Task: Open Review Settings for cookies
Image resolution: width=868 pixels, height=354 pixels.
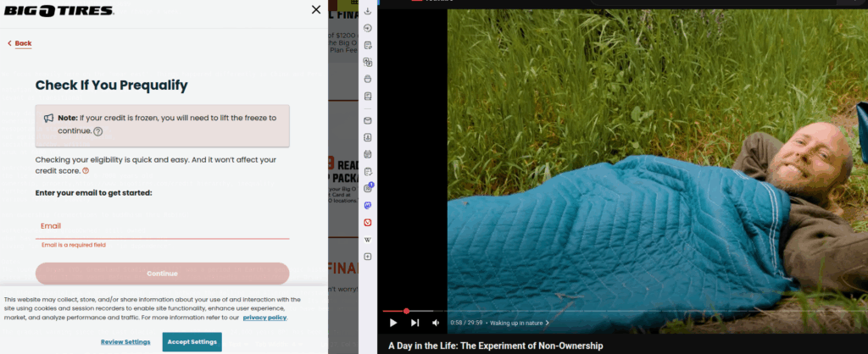Action: point(125,342)
